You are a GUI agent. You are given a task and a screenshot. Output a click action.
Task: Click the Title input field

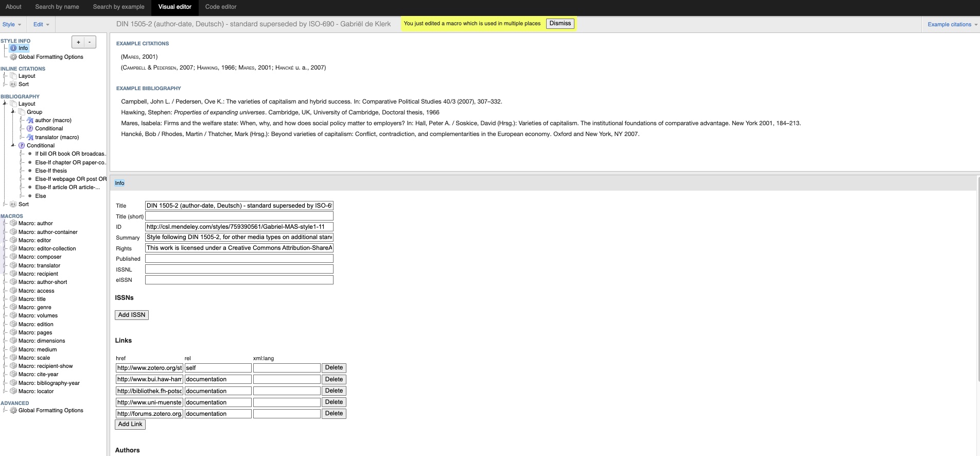239,206
